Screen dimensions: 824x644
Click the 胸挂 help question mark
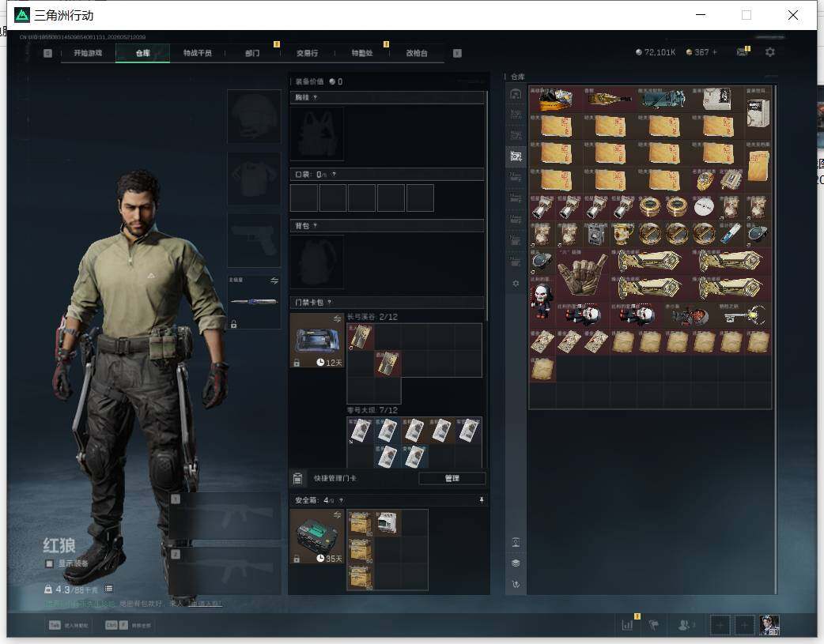tap(315, 98)
